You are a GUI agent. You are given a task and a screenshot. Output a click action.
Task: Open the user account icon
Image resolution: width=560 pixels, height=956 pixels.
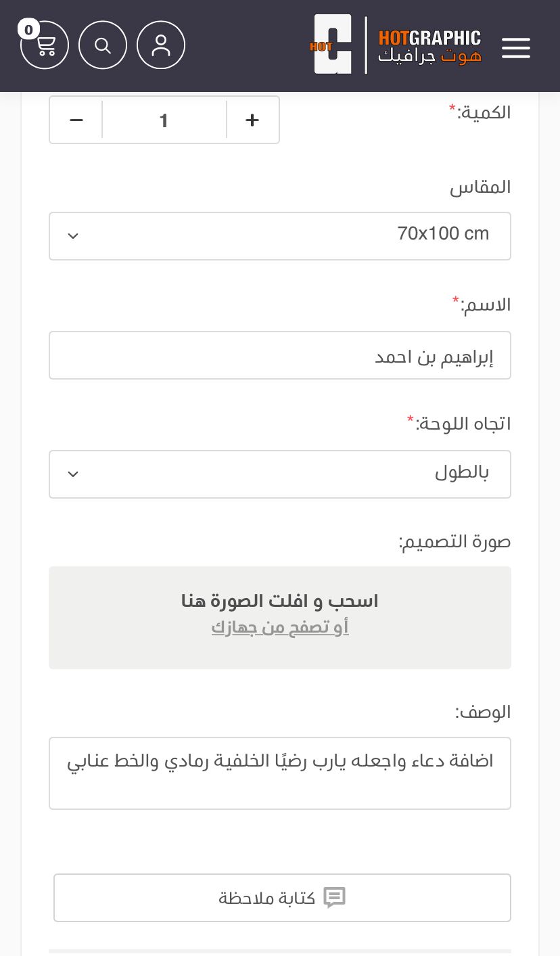[161, 45]
